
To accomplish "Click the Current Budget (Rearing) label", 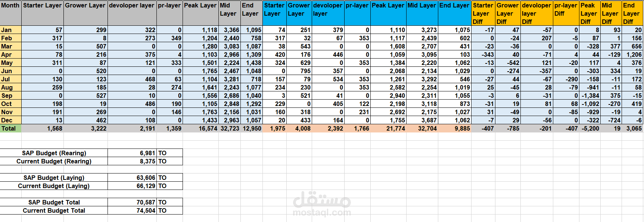I will [54, 161].
